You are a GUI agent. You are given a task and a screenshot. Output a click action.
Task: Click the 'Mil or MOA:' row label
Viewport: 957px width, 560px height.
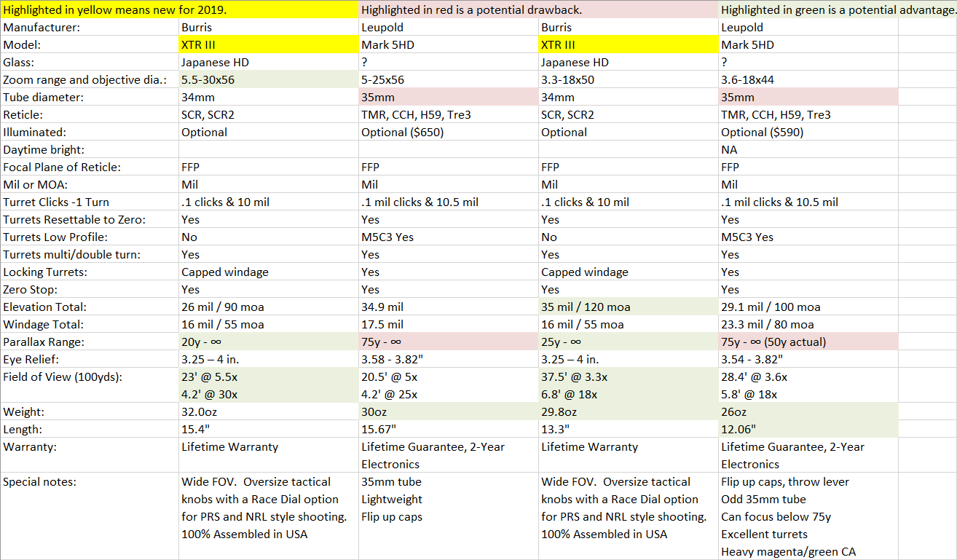pyautogui.click(x=36, y=184)
